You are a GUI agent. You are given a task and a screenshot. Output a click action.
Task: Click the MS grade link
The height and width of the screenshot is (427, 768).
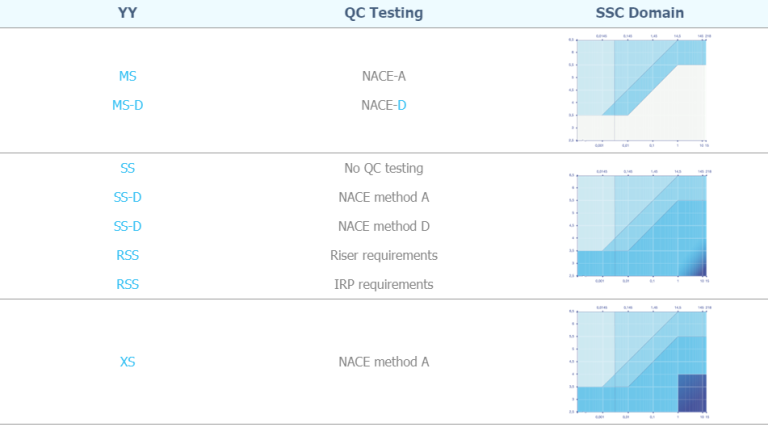[x=128, y=76]
